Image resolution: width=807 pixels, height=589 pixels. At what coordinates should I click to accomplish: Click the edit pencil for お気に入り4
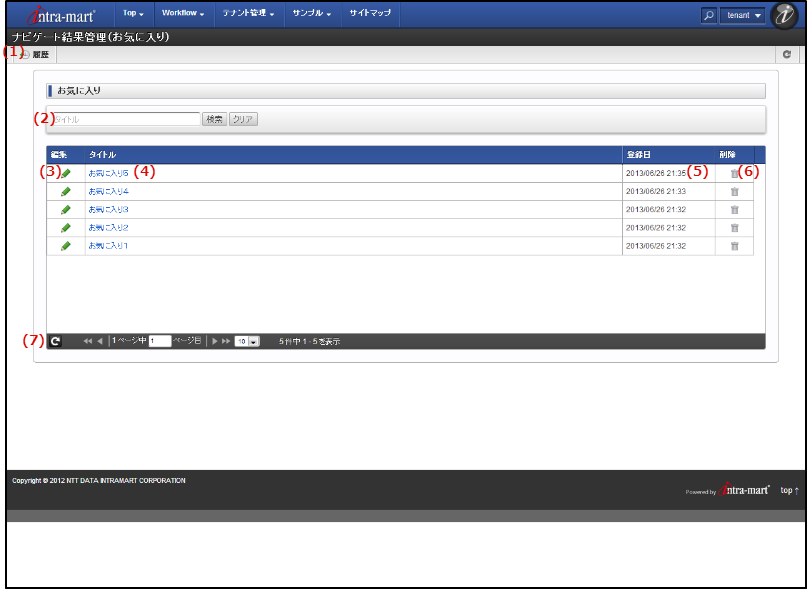tap(65, 192)
